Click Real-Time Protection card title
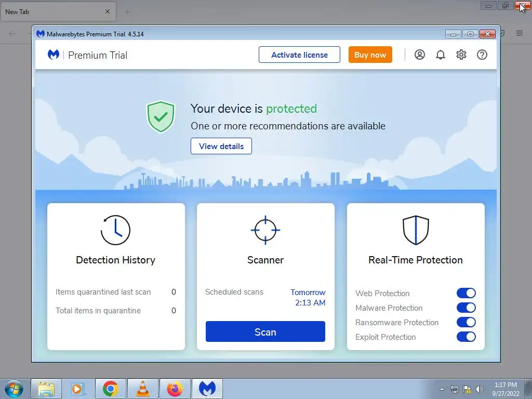The image size is (532, 399). [416, 260]
